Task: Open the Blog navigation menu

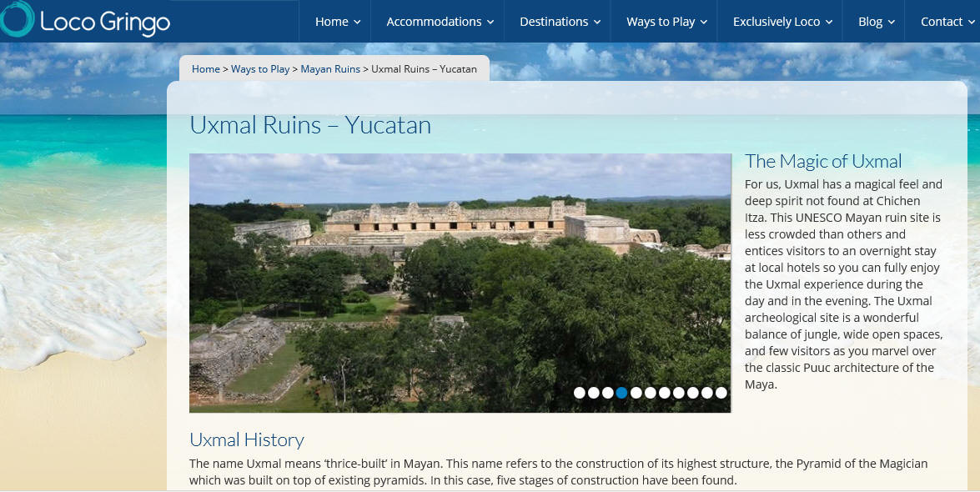Action: (877, 21)
